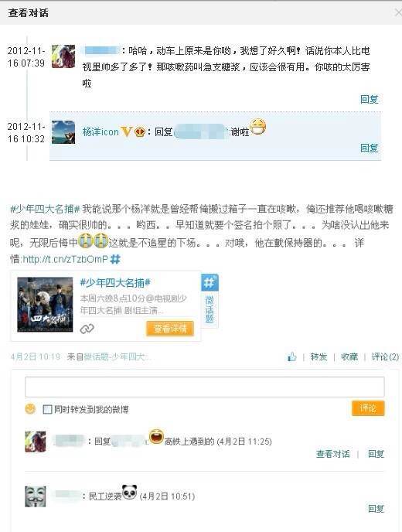Open 少年四大名捕 poster thumbnail
Image resolution: width=402 pixels, height=532 pixels.
45,305
